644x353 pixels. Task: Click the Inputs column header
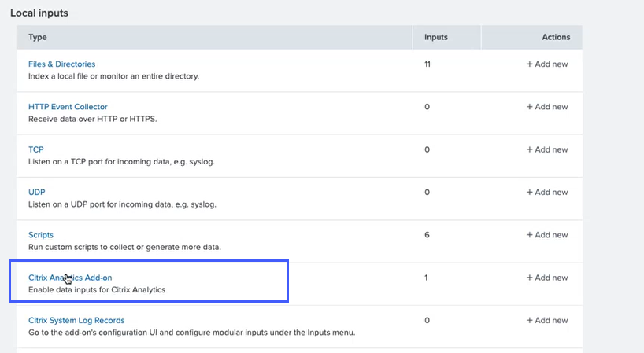coord(436,37)
